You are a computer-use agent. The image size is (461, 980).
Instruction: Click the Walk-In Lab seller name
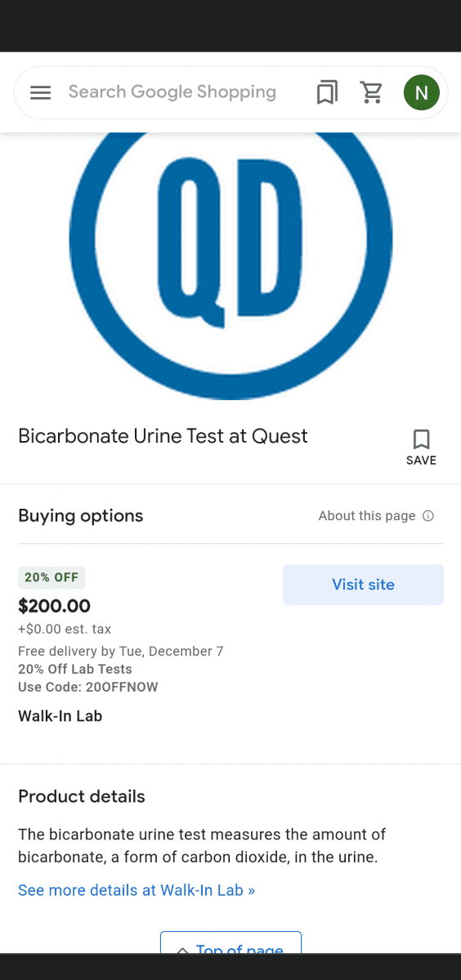click(60, 716)
